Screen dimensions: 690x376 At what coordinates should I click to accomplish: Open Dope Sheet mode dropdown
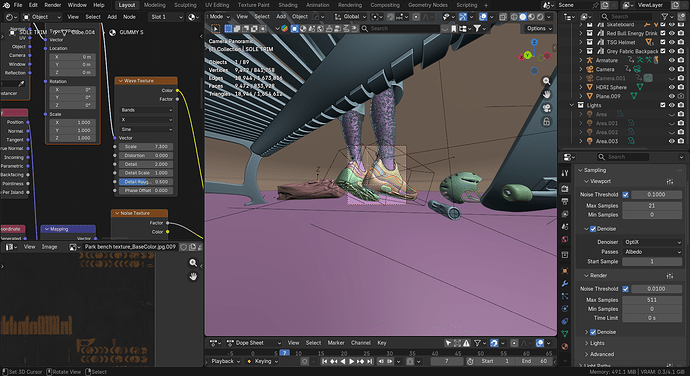pos(253,343)
